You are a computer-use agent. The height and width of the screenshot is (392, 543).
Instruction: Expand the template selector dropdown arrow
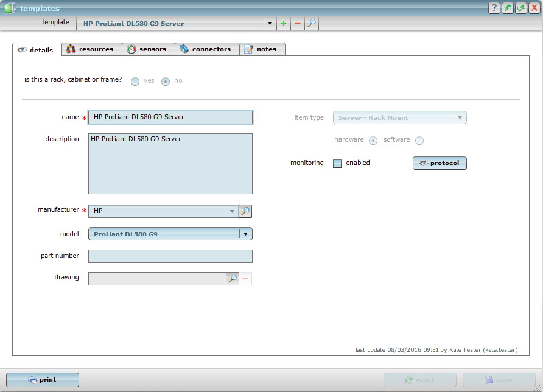(270, 24)
